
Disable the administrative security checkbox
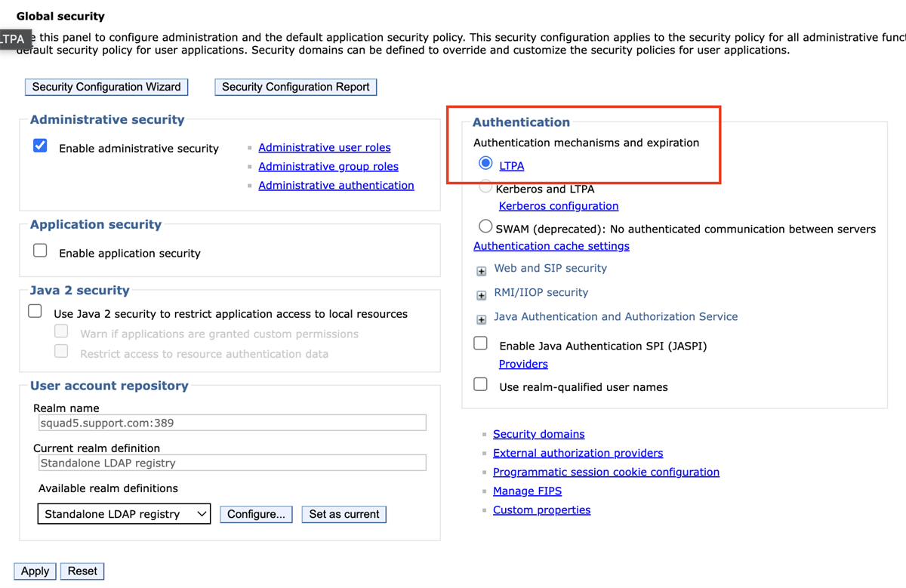(41, 146)
